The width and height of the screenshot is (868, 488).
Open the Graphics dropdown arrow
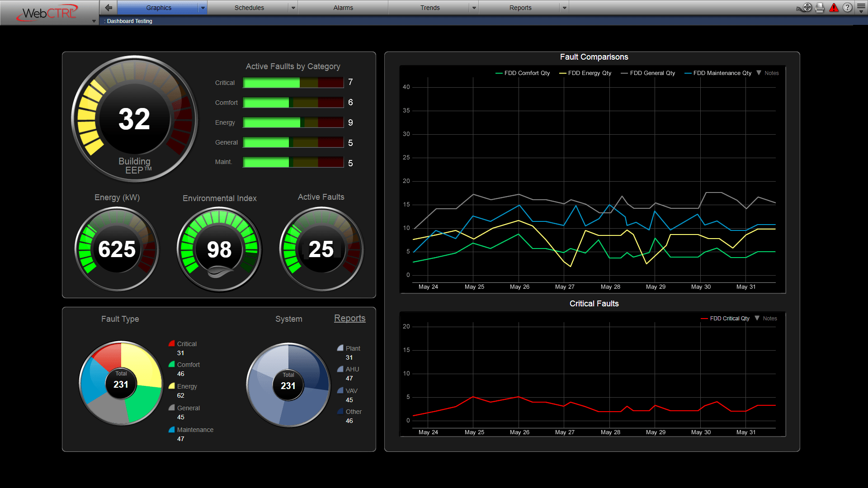point(203,7)
